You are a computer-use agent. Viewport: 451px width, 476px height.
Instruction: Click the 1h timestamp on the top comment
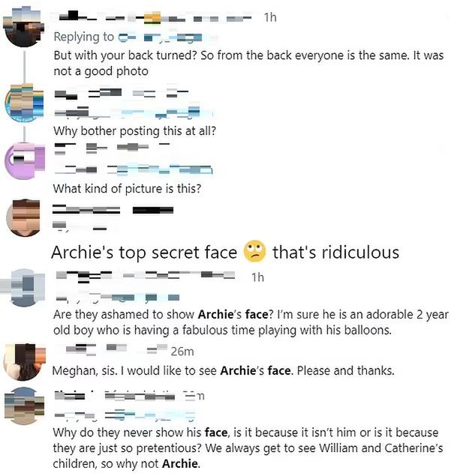pos(270,17)
